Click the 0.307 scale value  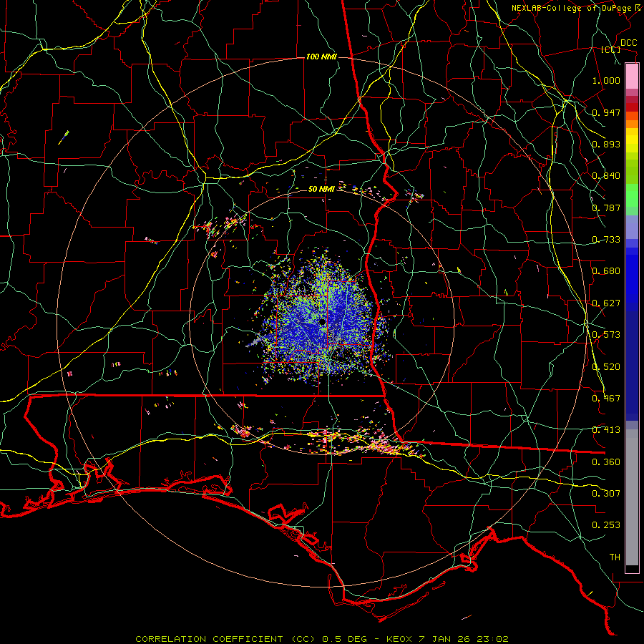[606, 494]
